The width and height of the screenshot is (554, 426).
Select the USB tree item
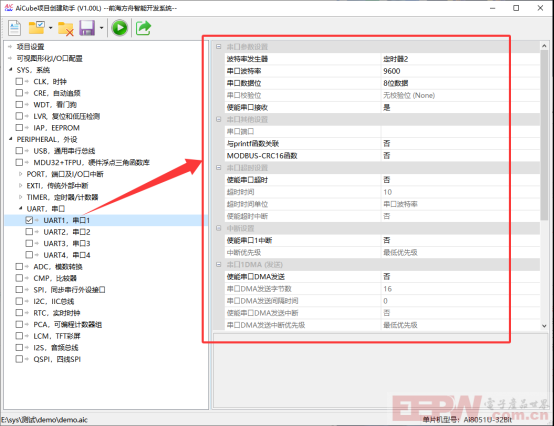point(64,151)
